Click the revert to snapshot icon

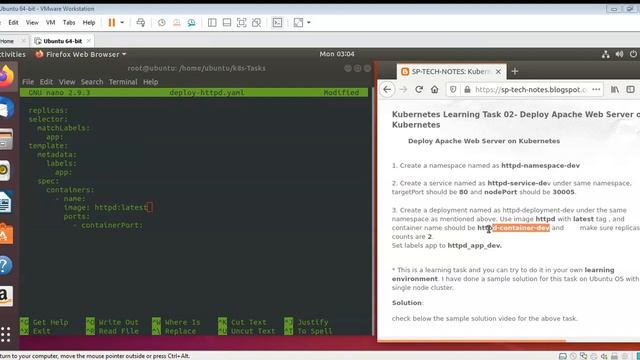176,22
